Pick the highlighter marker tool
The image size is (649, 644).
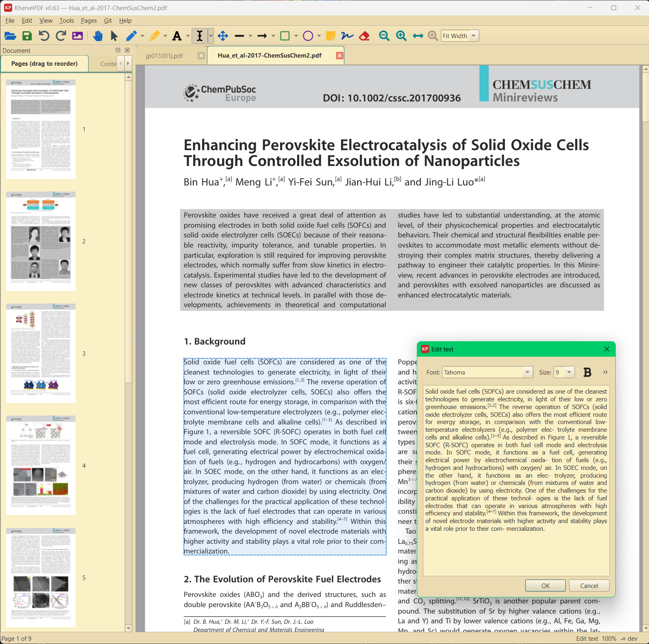pyautogui.click(x=155, y=36)
